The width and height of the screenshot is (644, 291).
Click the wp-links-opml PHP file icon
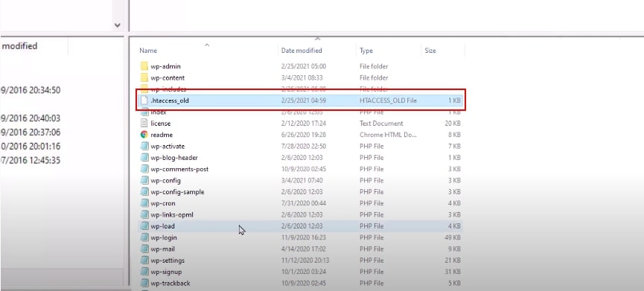(x=144, y=214)
